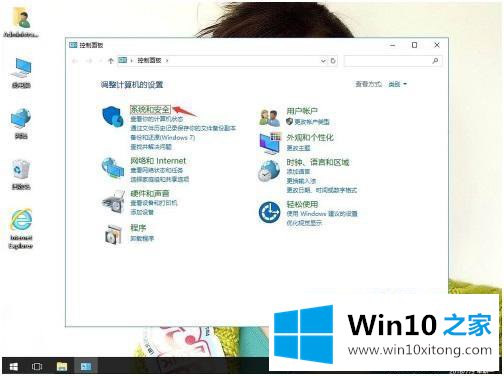Expand chevron after 控制面板 breadcrumb
This screenshot has height=376, width=504.
click(x=167, y=61)
